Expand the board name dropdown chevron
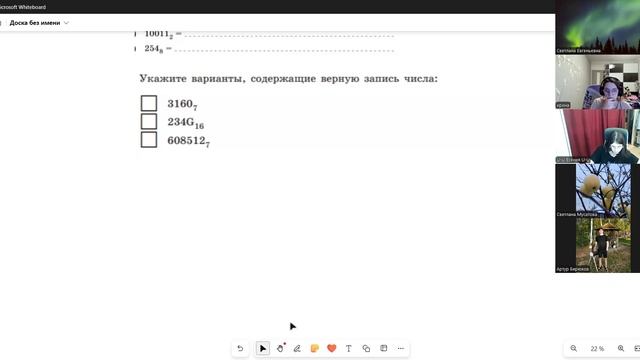Viewport: 640px width, 360px height. click(x=66, y=23)
